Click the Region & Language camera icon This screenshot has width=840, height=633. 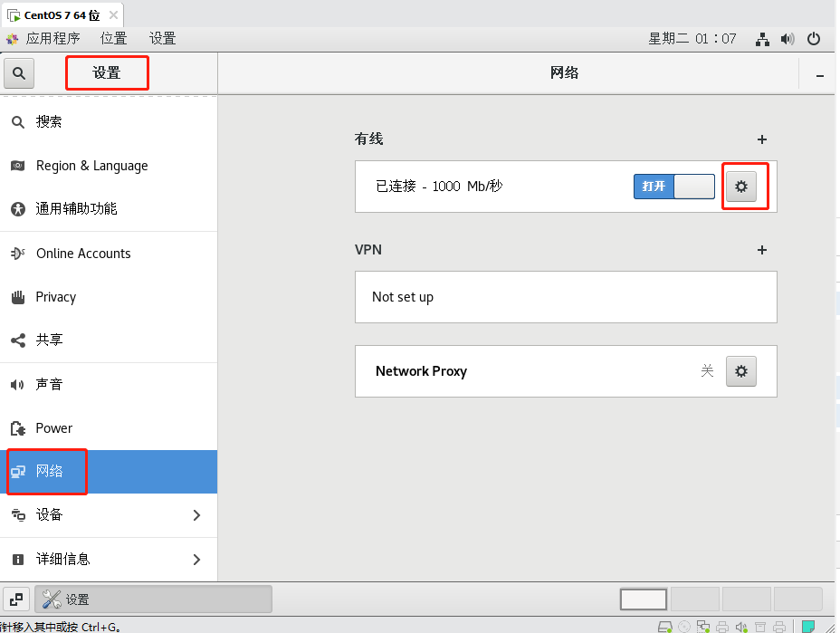pos(18,166)
